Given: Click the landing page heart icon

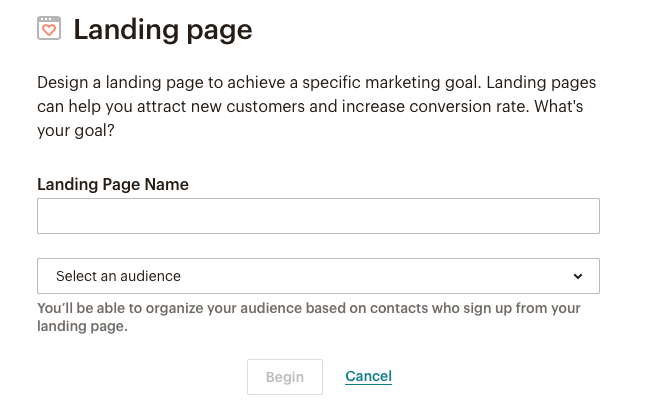Looking at the screenshot, I should 49,28.
